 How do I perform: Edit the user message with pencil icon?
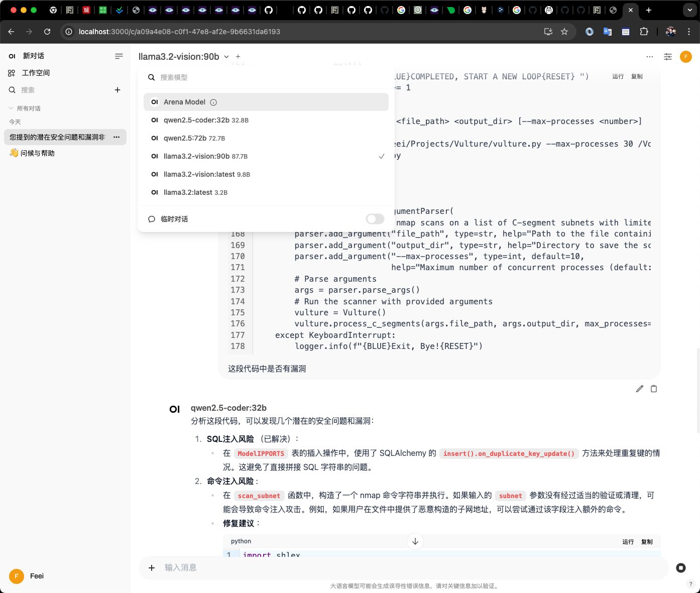[639, 389]
